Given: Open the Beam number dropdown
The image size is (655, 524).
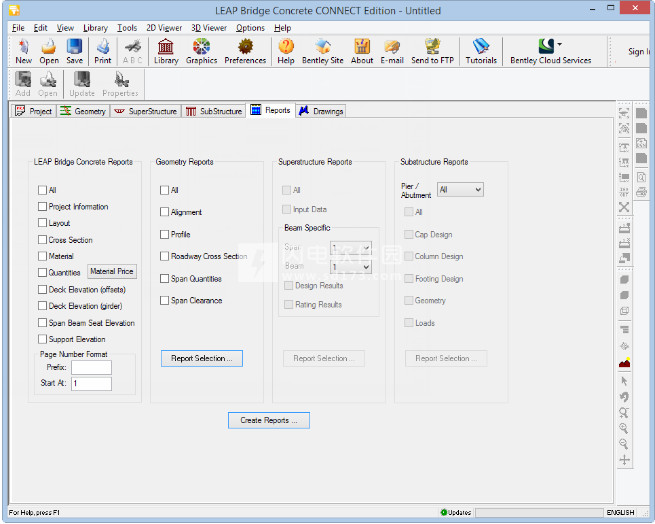Looking at the screenshot, I should pyautogui.click(x=350, y=267).
